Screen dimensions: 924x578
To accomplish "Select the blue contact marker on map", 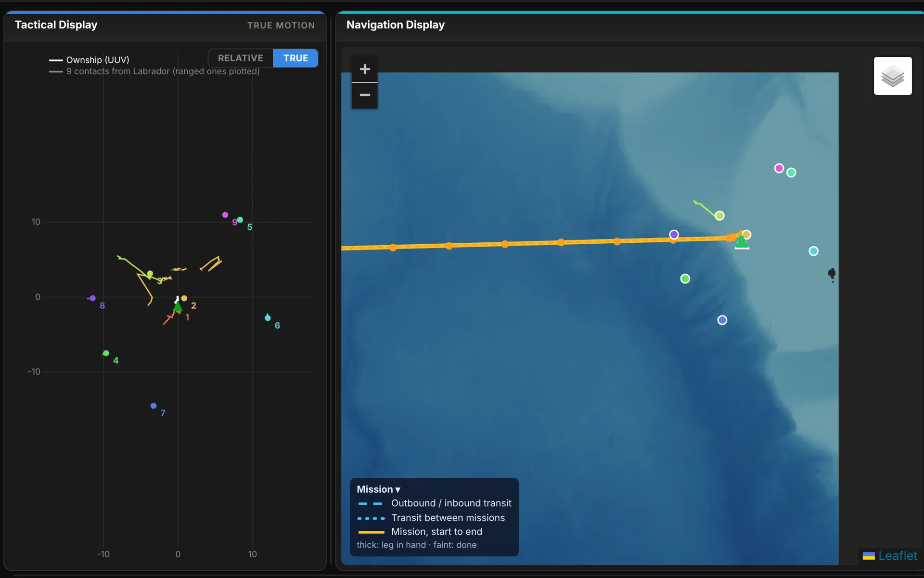I will (x=722, y=320).
